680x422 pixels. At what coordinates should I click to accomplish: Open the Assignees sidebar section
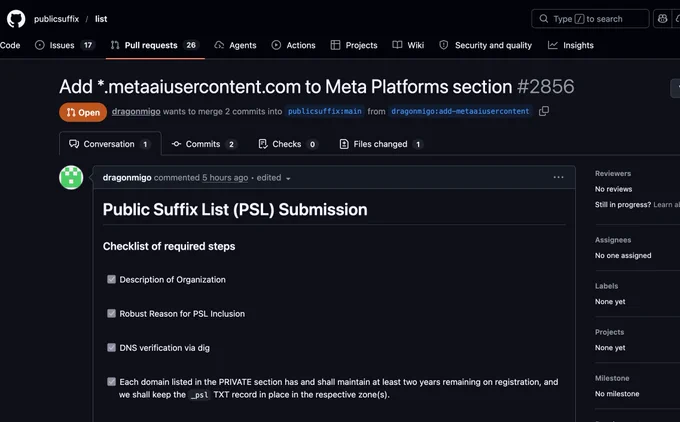tap(613, 240)
